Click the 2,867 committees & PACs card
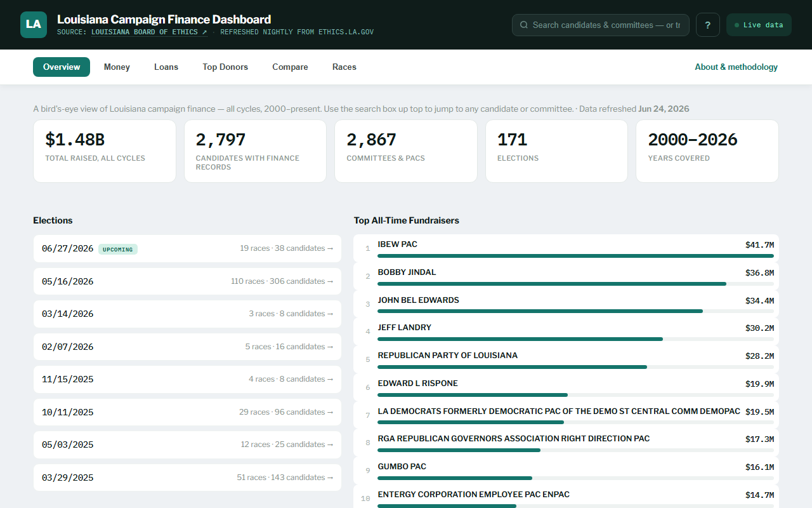 pyautogui.click(x=406, y=151)
